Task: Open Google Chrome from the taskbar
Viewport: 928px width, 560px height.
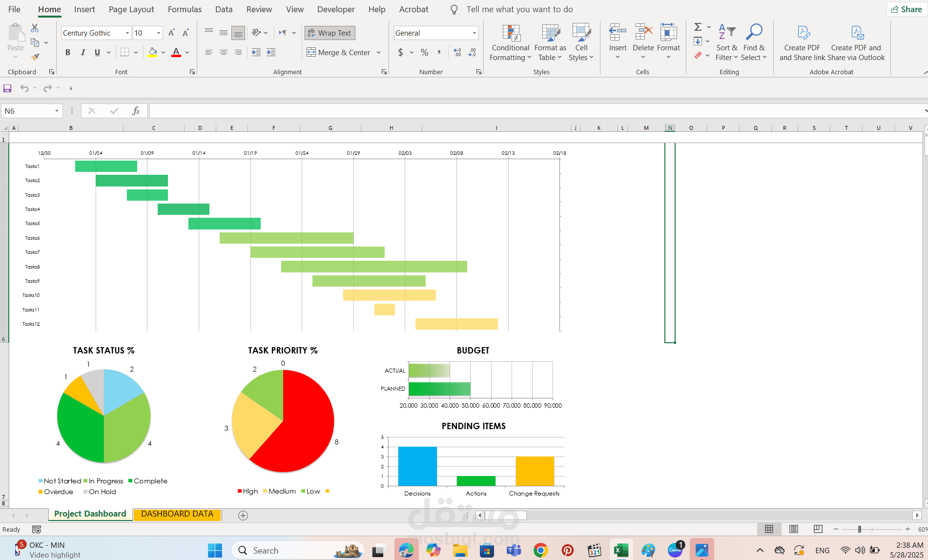Action: pos(540,550)
